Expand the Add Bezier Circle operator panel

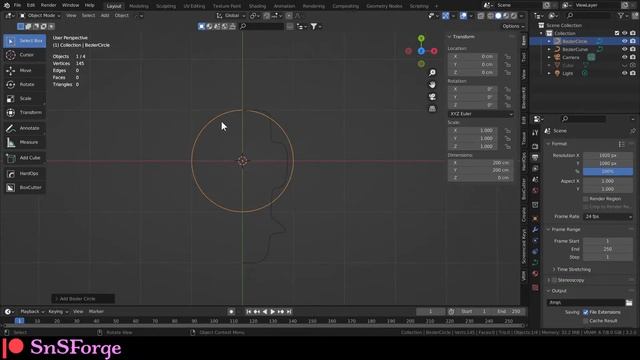point(83,299)
